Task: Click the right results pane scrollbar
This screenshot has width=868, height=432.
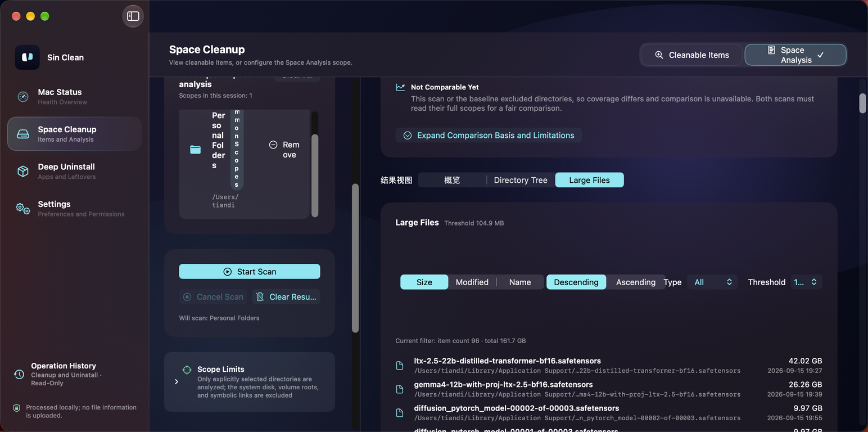Action: click(863, 103)
